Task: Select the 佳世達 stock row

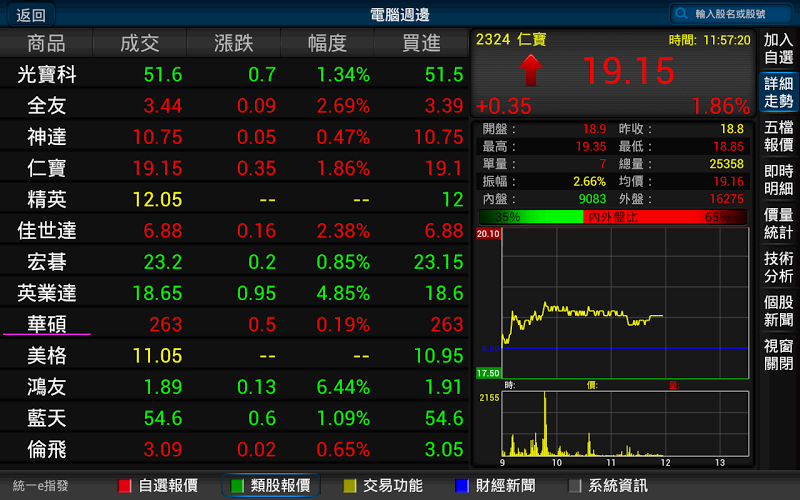Action: [234, 231]
